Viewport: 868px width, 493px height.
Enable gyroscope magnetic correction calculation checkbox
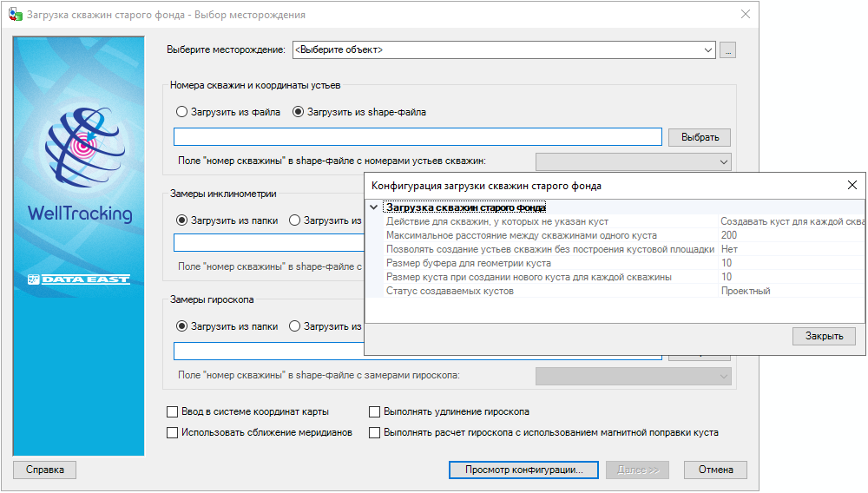[375, 432]
